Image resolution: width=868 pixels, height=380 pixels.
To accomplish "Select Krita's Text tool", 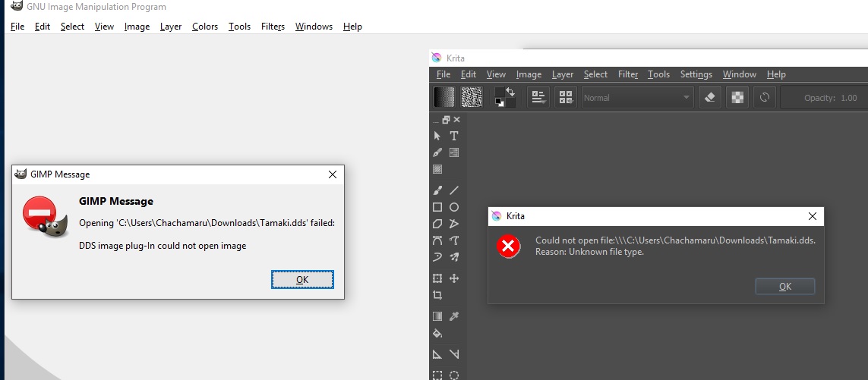I will tap(454, 136).
